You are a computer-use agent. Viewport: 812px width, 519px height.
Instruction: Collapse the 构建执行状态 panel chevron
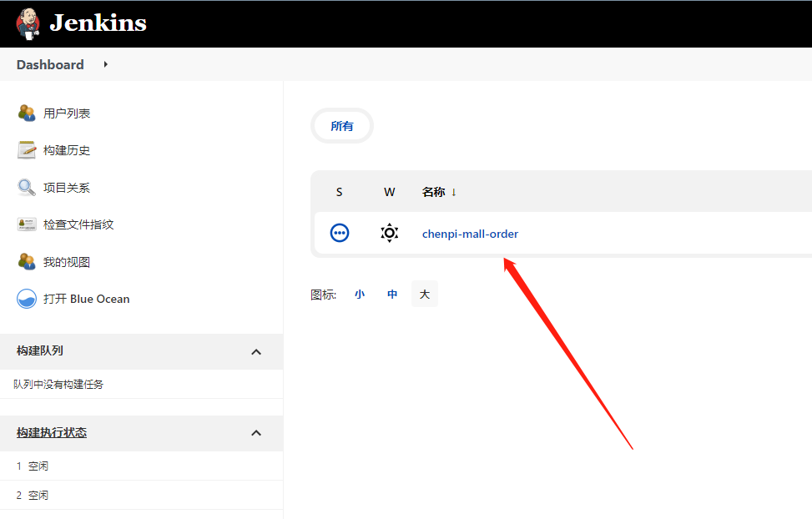(256, 433)
